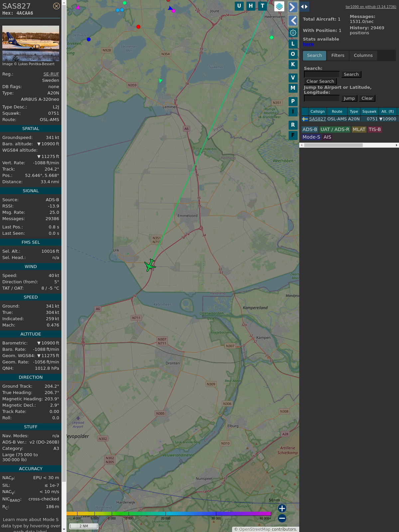Click the Search button beside search field
Image resolution: width=399 pixels, height=532 pixels.
click(x=351, y=74)
